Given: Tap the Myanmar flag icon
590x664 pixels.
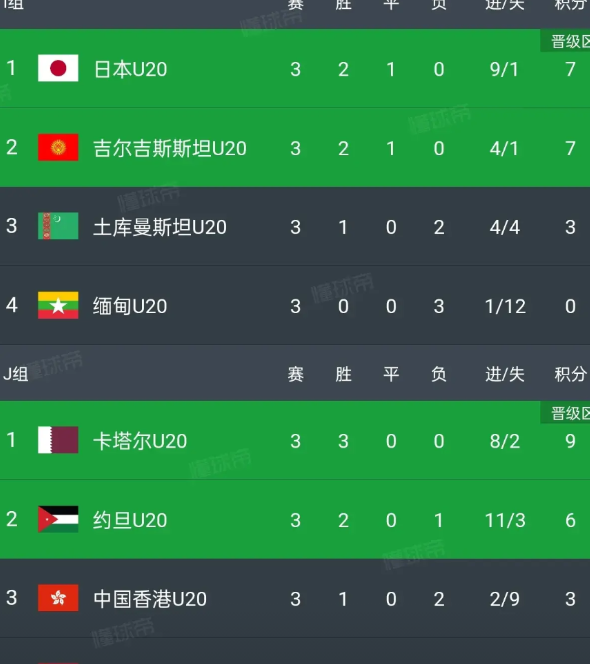Looking at the screenshot, I should click(58, 305).
